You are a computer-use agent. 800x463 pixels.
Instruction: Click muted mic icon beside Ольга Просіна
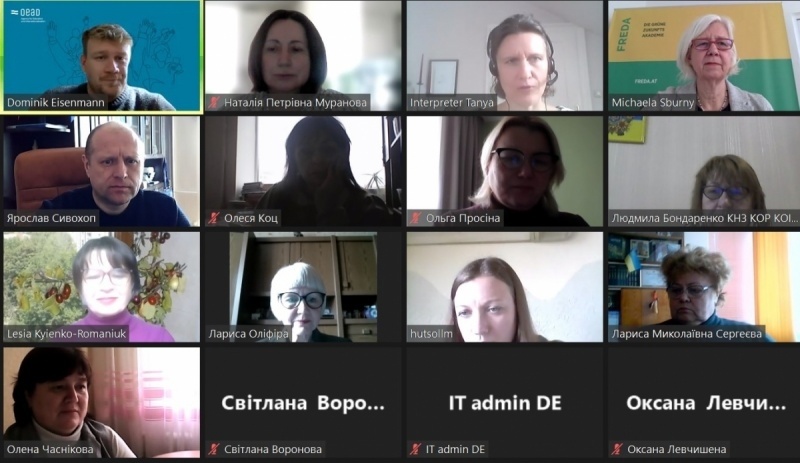click(x=415, y=218)
